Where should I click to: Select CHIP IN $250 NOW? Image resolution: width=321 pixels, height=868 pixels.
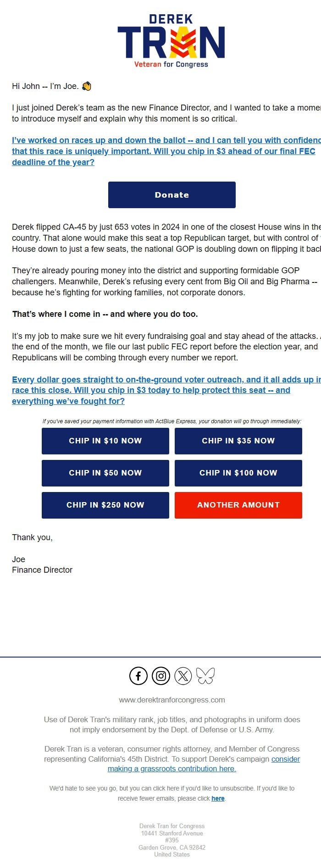tap(105, 505)
